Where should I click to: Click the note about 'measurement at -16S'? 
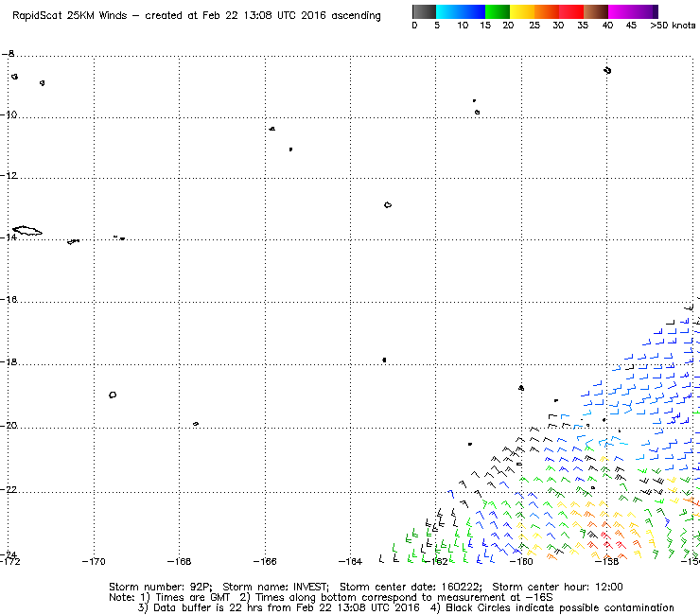click(x=396, y=598)
